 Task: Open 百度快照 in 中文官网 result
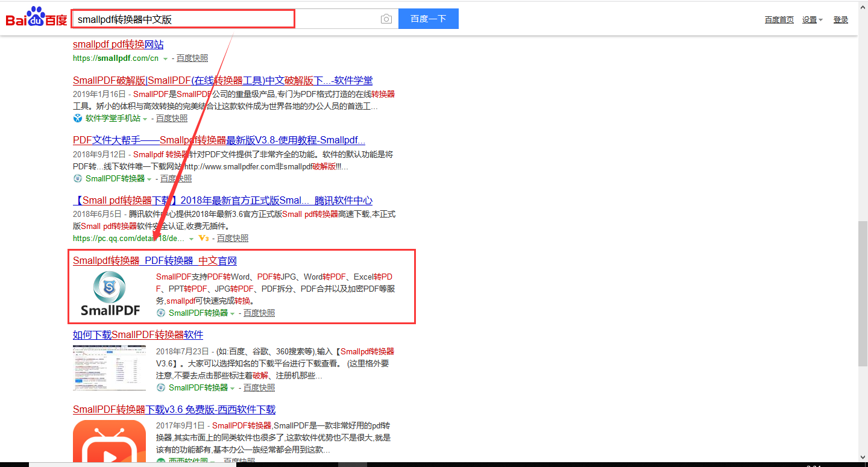click(259, 313)
